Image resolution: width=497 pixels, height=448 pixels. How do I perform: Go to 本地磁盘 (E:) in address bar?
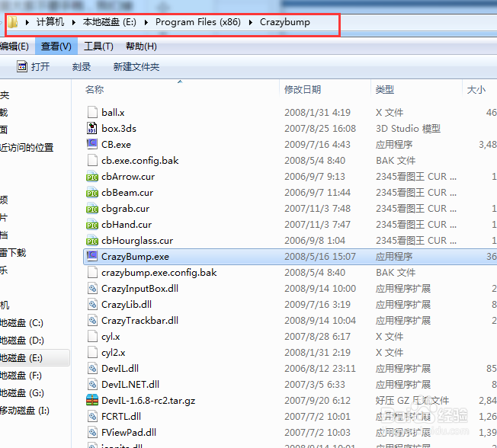(x=109, y=22)
